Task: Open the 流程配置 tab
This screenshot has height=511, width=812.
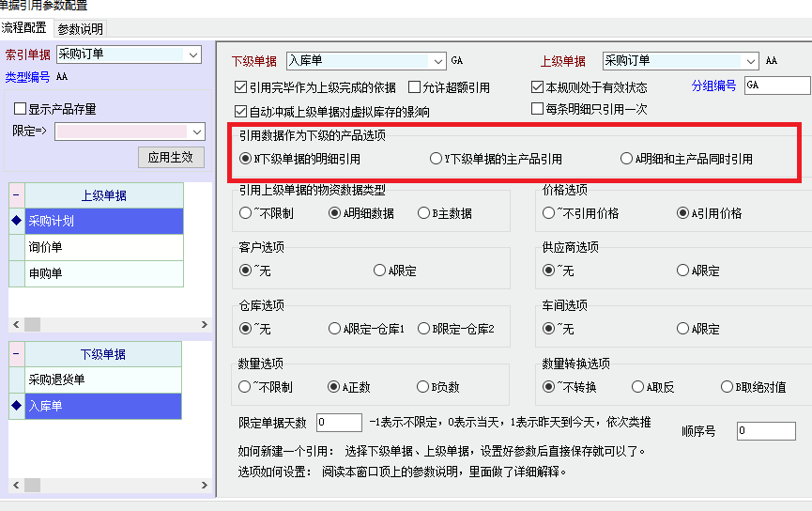Action: (24, 28)
